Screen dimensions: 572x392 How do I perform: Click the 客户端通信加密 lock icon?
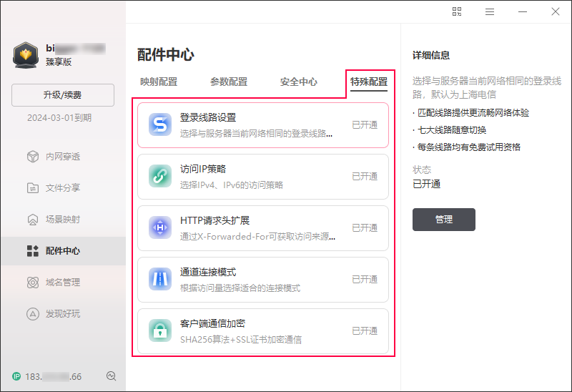160,330
